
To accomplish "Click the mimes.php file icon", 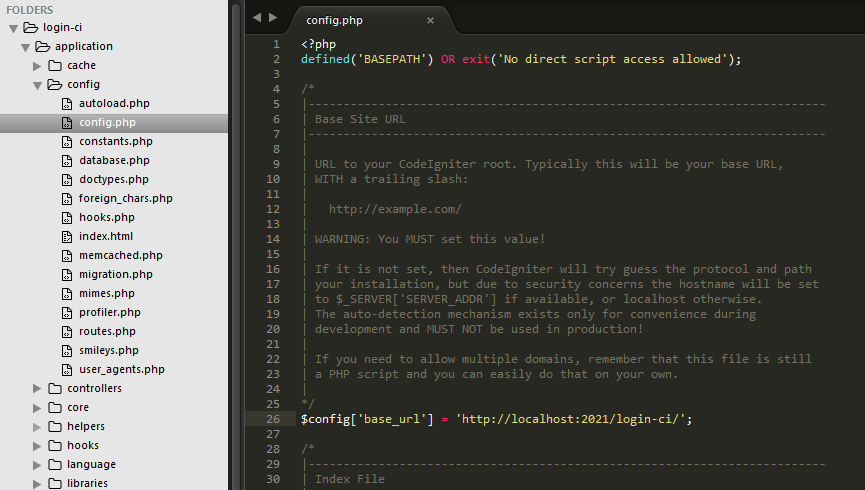I will pyautogui.click(x=67, y=294).
